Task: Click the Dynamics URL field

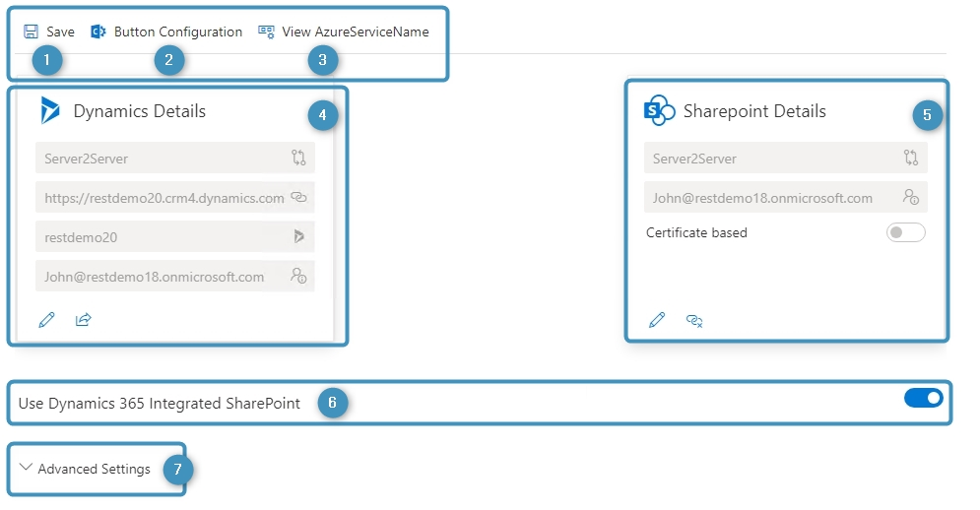Action: [x=175, y=198]
